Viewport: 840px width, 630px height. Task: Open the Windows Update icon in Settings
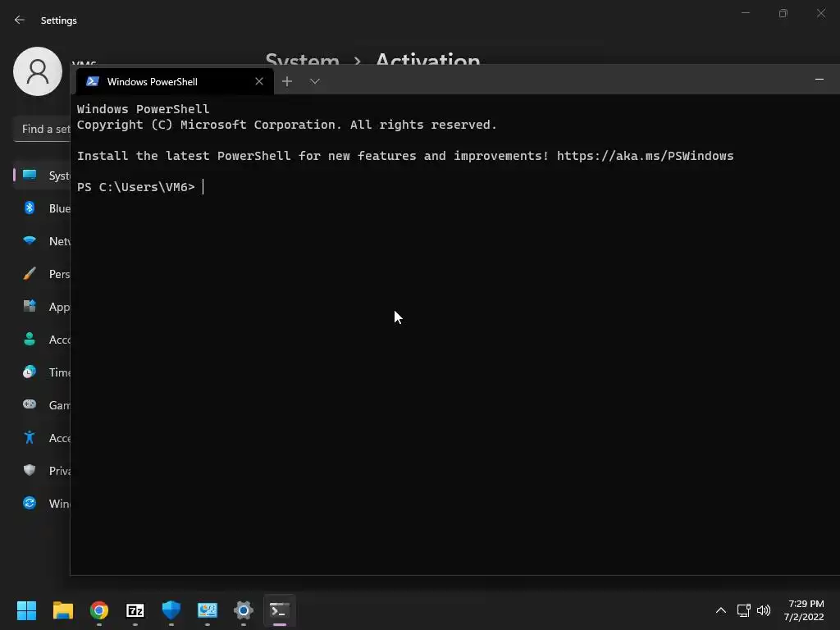point(30,503)
